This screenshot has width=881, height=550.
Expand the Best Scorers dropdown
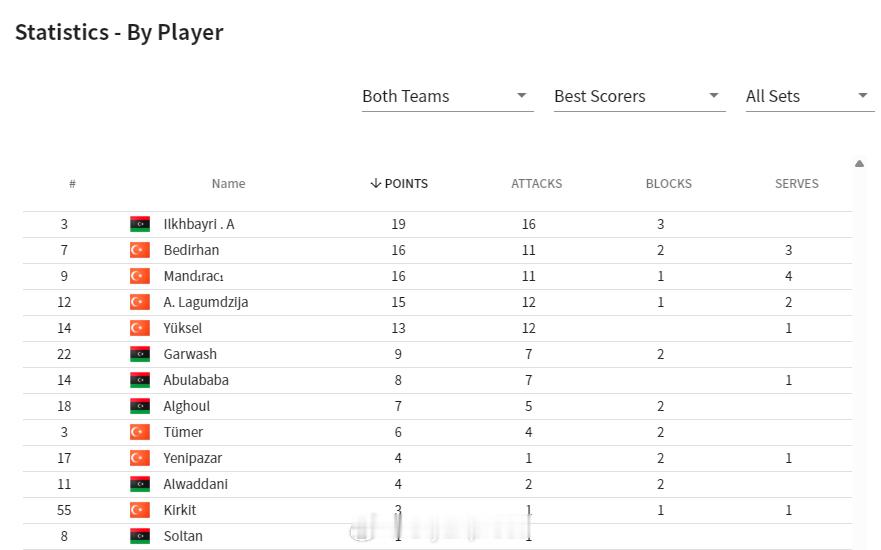639,97
